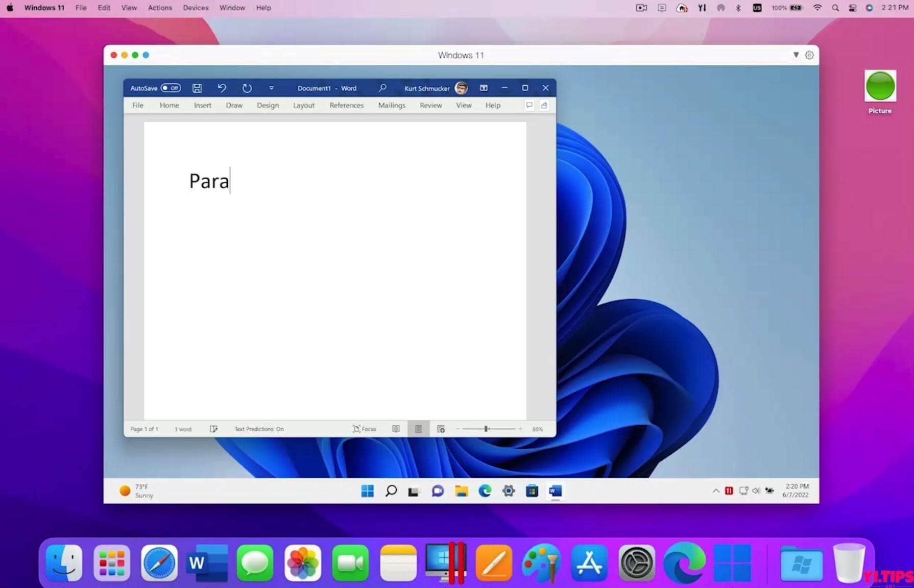Click the 88% zoom level
The image size is (914, 588).
[x=538, y=429]
